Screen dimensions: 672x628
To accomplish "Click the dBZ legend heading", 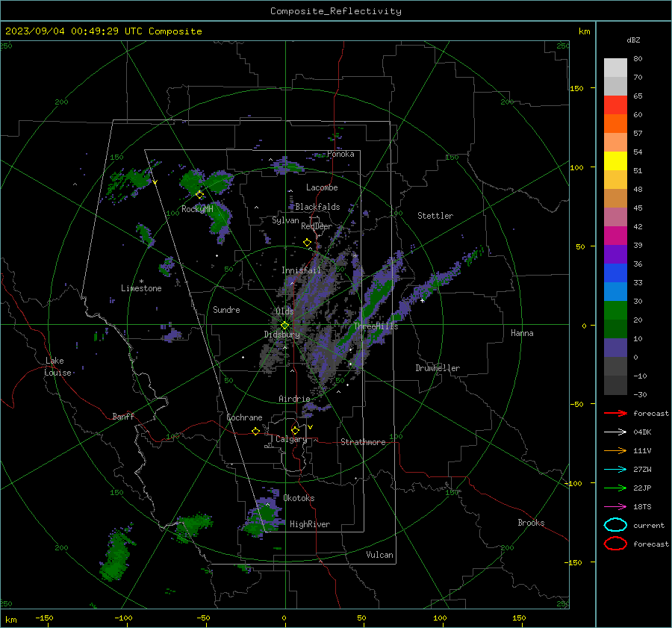I will tap(633, 40).
